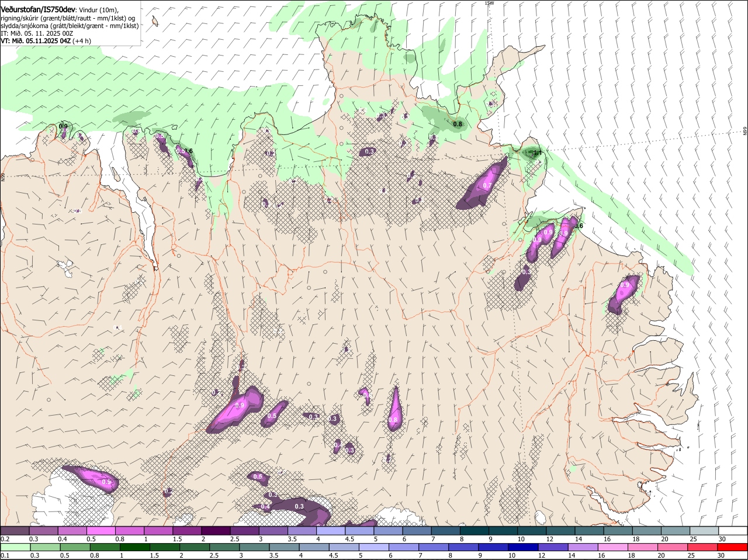Select the rain legend swatch between 2 and 2.5

click(x=195, y=547)
